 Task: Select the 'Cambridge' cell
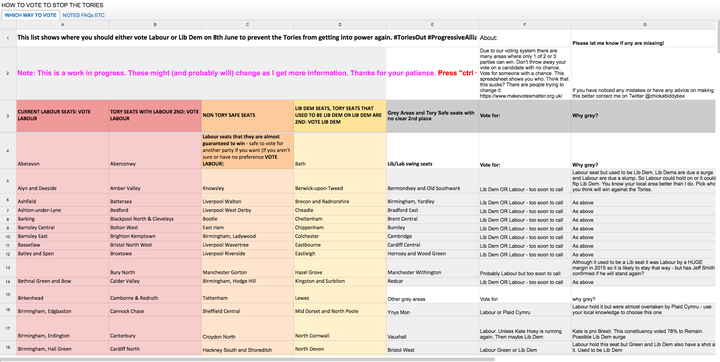432,236
